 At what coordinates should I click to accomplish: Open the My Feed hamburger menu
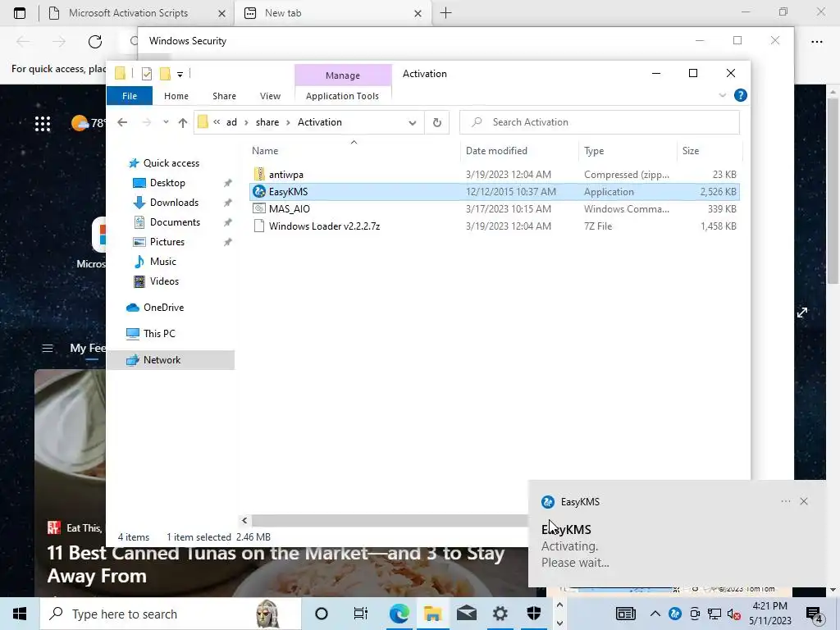click(47, 348)
